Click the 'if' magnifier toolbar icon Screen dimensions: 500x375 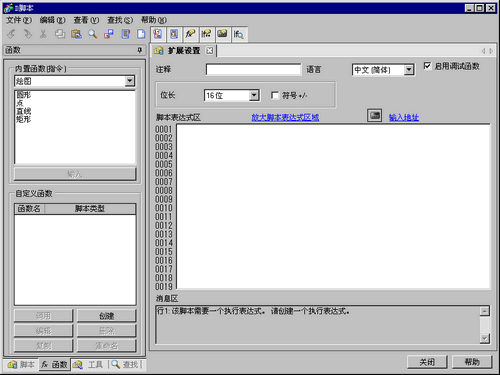[238, 34]
